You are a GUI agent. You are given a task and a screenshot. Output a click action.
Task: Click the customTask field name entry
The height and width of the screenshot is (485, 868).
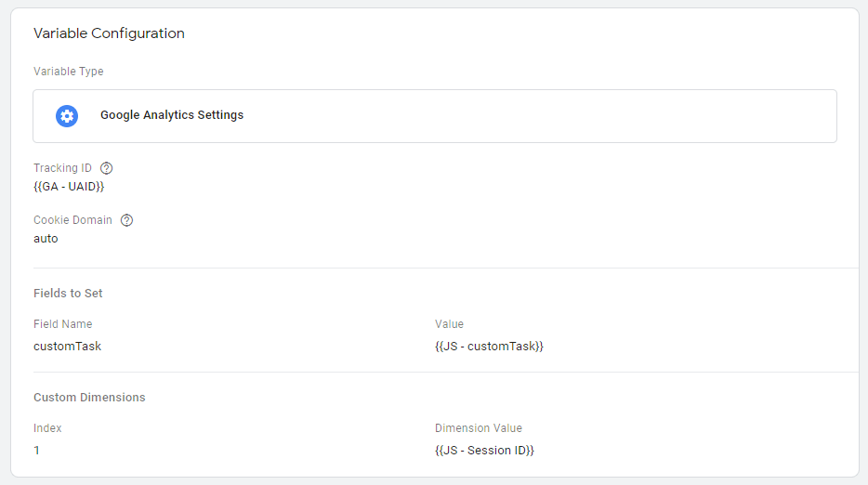pyautogui.click(x=67, y=346)
